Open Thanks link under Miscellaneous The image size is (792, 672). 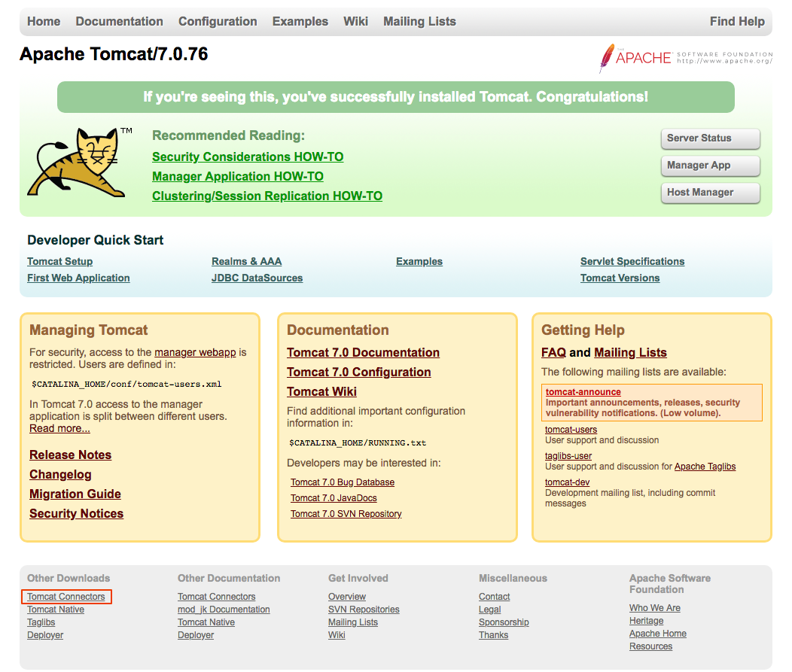tap(493, 635)
